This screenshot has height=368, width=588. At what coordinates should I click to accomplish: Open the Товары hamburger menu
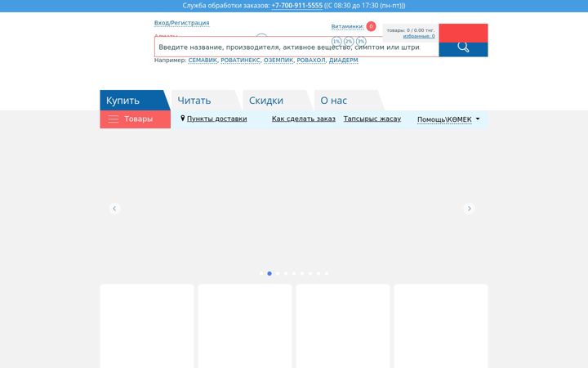[135, 119]
